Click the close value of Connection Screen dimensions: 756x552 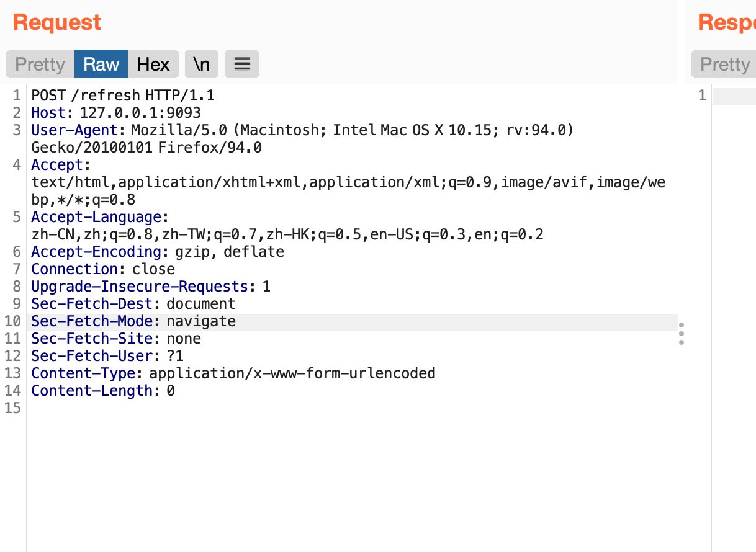(154, 269)
